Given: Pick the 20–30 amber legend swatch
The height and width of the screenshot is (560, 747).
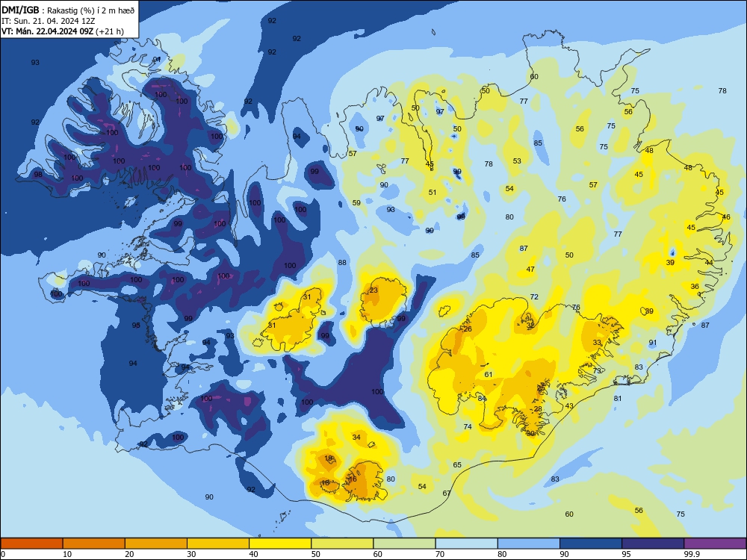Looking at the screenshot, I should tap(156, 544).
